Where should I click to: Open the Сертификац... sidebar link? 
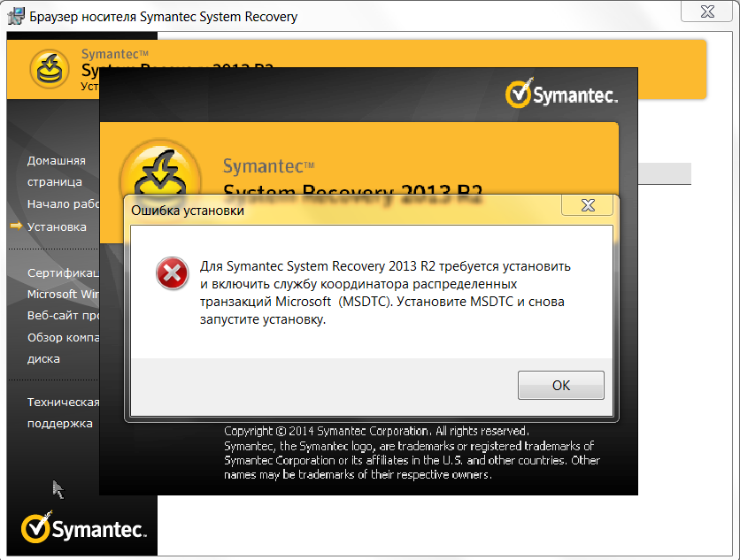click(62, 272)
